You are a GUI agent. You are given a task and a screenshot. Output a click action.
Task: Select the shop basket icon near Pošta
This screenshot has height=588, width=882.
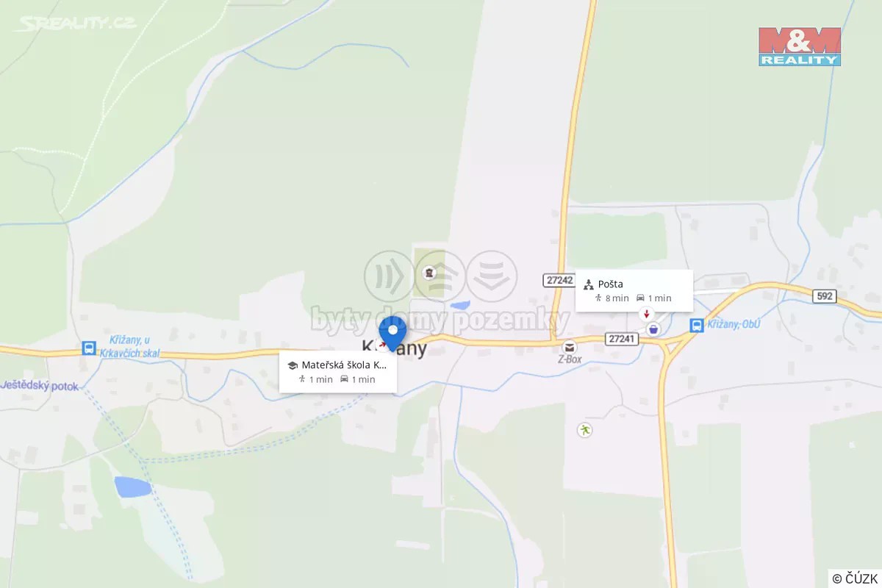653,329
